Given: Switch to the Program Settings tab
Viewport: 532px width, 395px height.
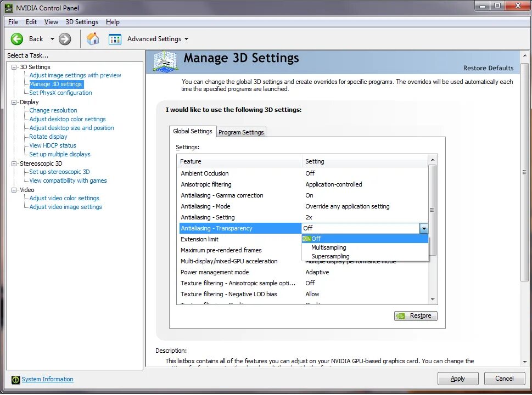Looking at the screenshot, I should coord(241,132).
